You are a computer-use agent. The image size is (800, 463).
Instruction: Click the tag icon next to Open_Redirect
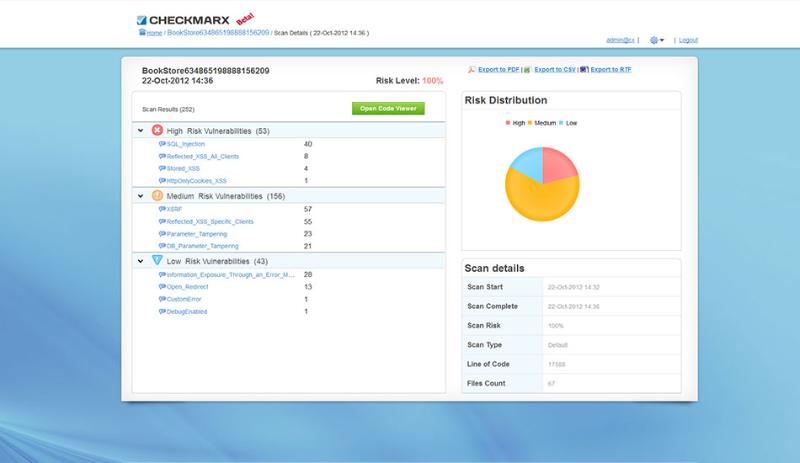click(162, 287)
